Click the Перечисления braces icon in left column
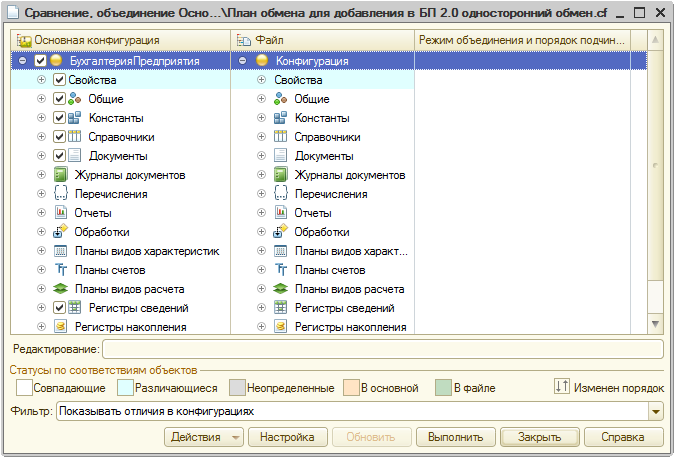This screenshot has width=674, height=457. [61, 194]
